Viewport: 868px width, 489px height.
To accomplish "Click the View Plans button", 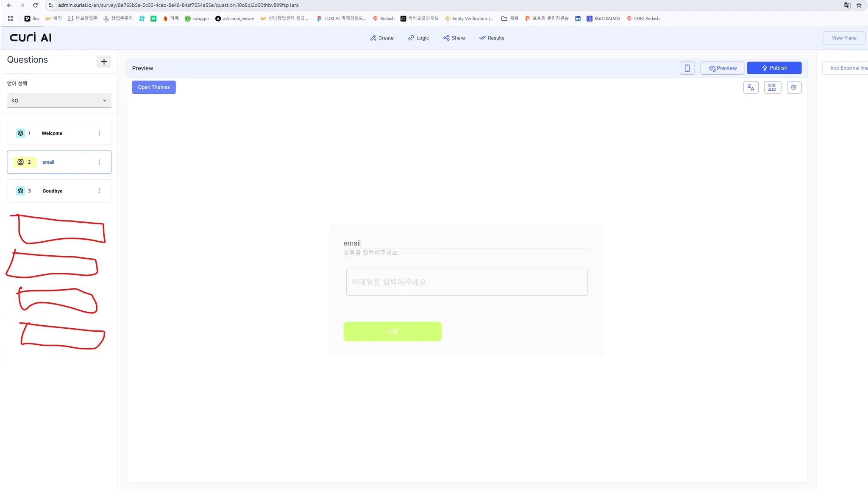I will (x=843, y=38).
